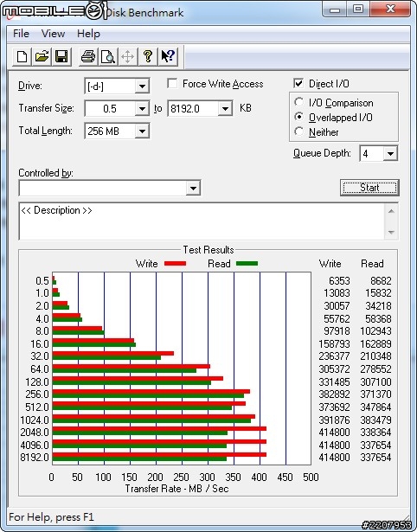Click the Read value 371370
The width and height of the screenshot is (417, 532).
click(375, 394)
